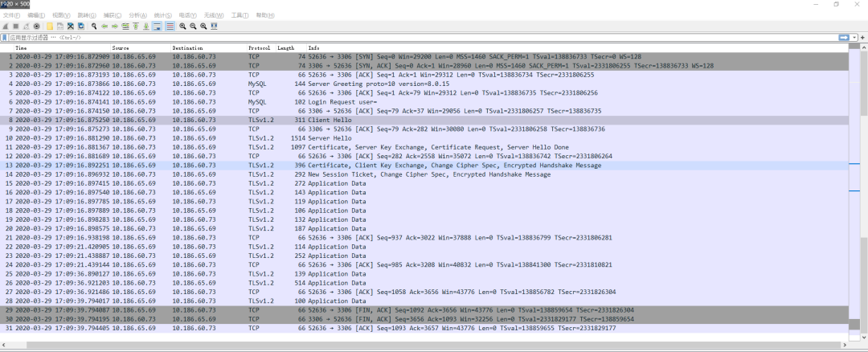Click MySQL protocol cell in packet 4
The image size is (868, 352).
[256, 84]
